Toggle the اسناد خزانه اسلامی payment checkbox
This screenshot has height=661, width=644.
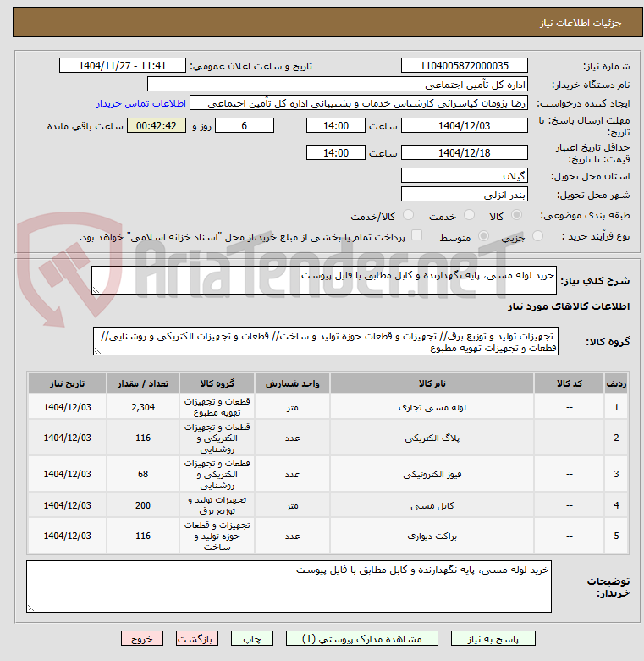[x=416, y=235]
